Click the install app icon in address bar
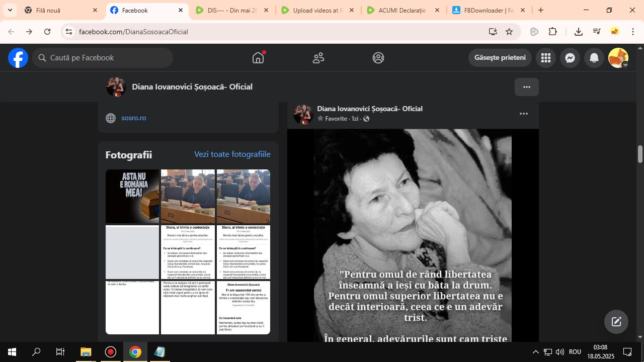Viewport: 644px width, 362px height. tap(493, 32)
